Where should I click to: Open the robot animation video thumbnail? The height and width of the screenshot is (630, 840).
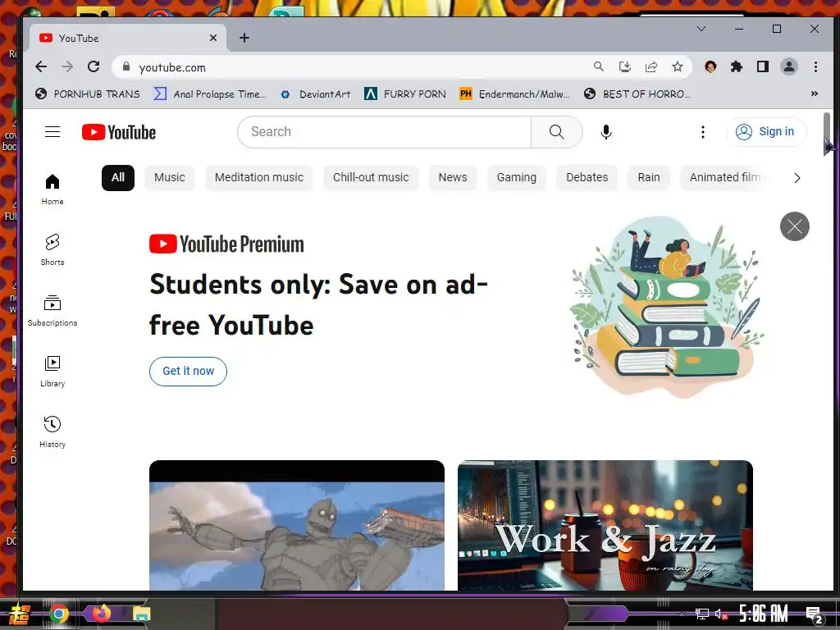tap(297, 526)
